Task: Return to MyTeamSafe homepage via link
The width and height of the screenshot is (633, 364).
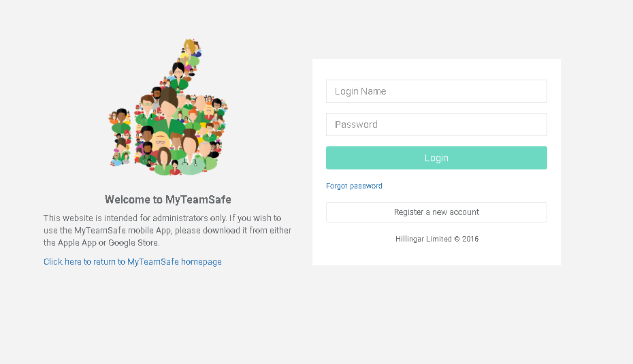Action: pyautogui.click(x=133, y=261)
